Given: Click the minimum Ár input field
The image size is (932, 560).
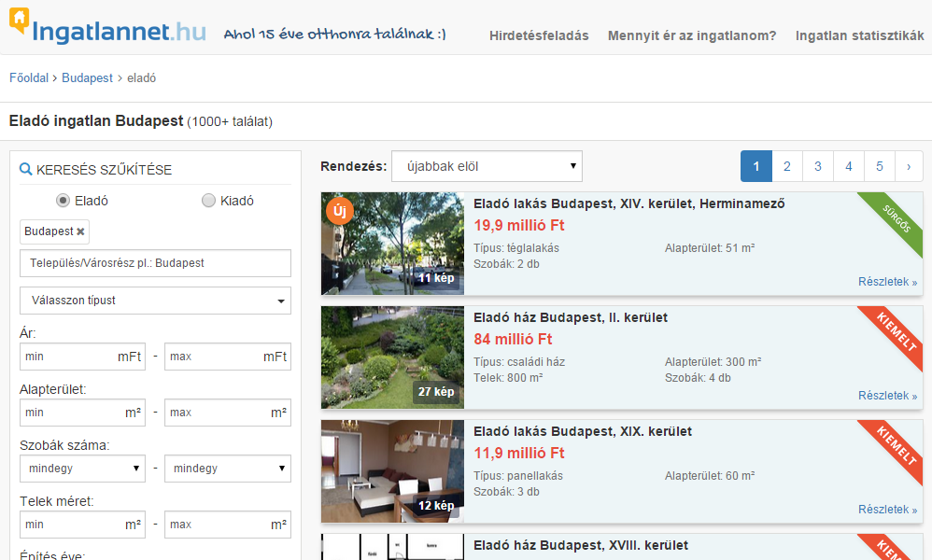Looking at the screenshot, I should (x=67, y=357).
